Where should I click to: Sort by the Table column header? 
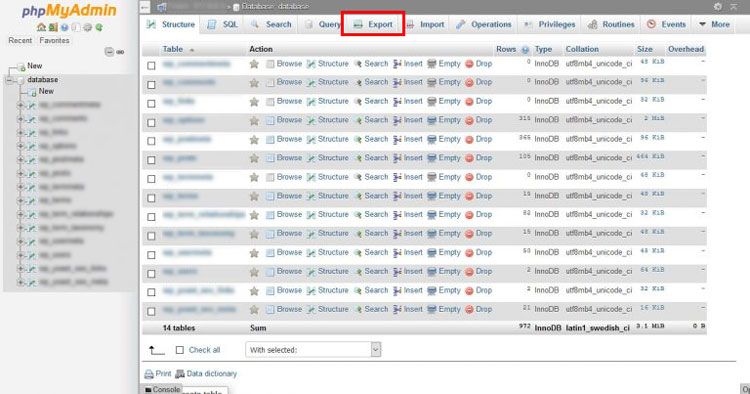click(173, 49)
